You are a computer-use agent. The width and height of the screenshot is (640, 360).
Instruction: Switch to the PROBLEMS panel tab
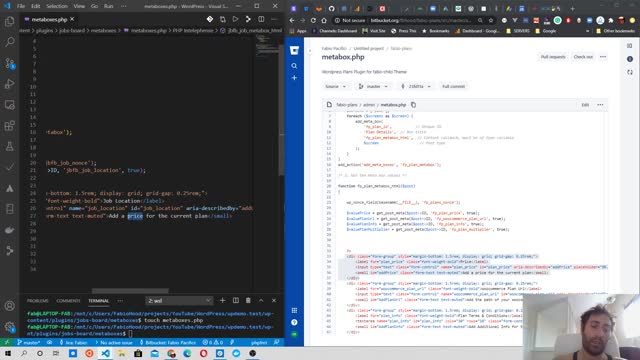[38, 301]
